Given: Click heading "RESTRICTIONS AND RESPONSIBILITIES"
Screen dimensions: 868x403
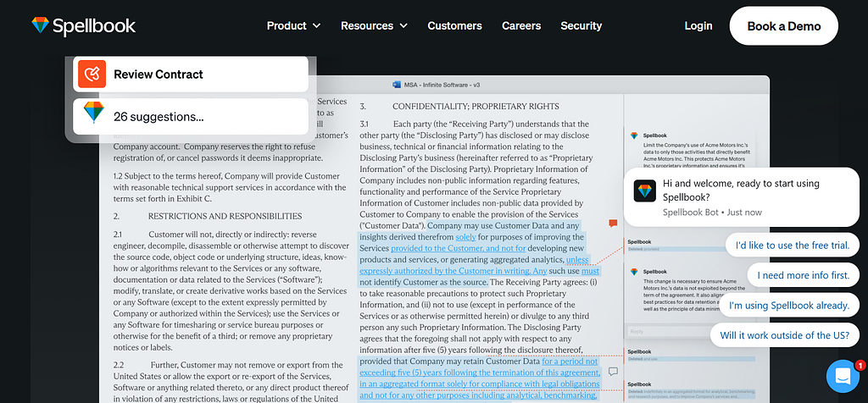Looking at the screenshot, I should [225, 216].
